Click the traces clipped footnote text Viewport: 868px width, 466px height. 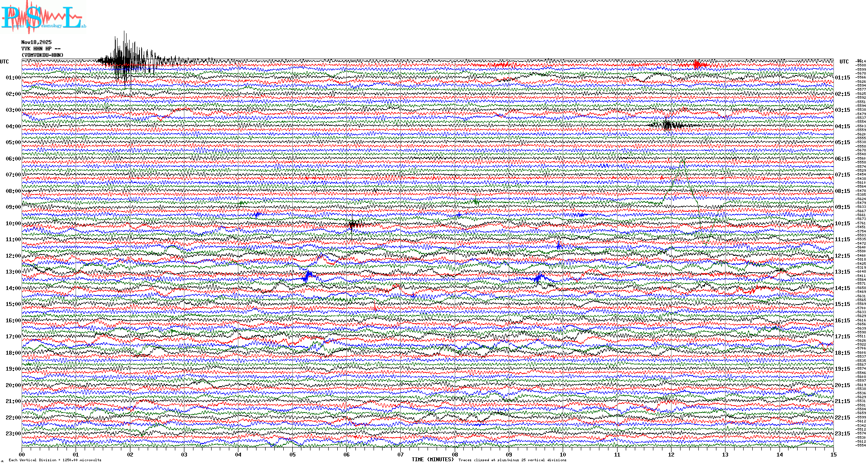pyautogui.click(x=512, y=460)
